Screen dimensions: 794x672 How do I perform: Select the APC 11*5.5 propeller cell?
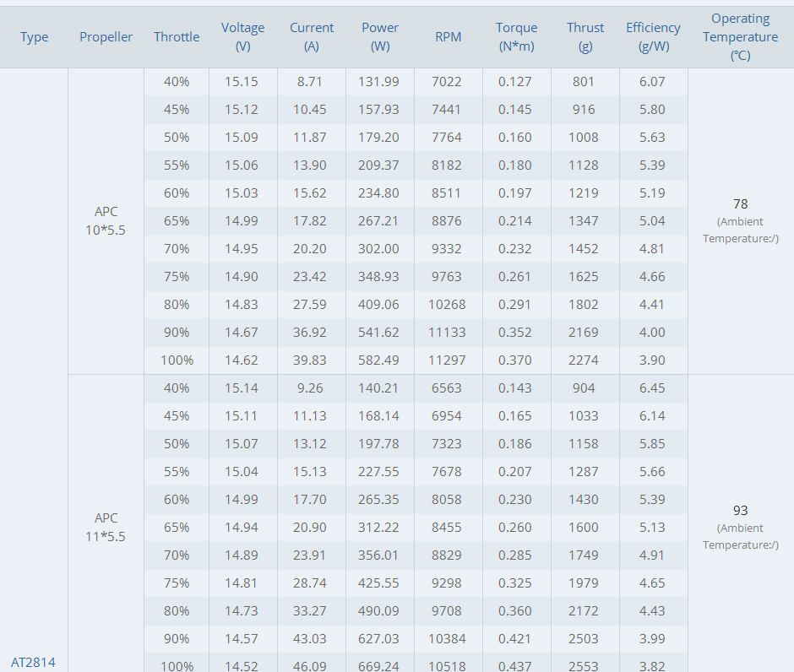pos(106,527)
